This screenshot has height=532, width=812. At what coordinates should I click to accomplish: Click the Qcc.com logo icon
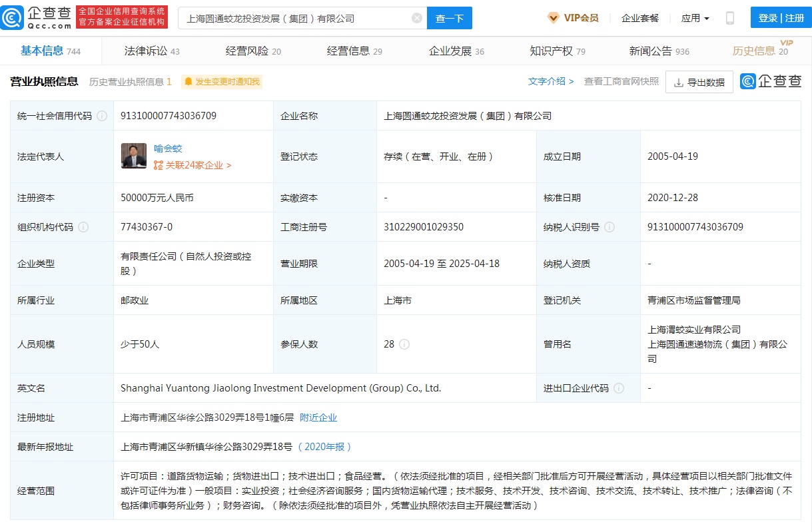(x=13, y=17)
